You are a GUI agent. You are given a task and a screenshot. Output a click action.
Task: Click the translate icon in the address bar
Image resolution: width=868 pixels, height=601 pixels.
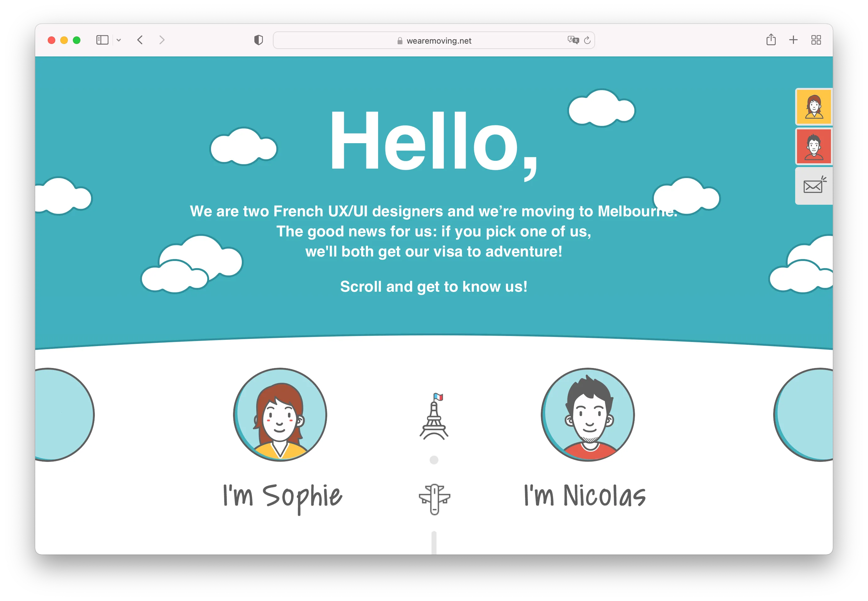click(572, 40)
